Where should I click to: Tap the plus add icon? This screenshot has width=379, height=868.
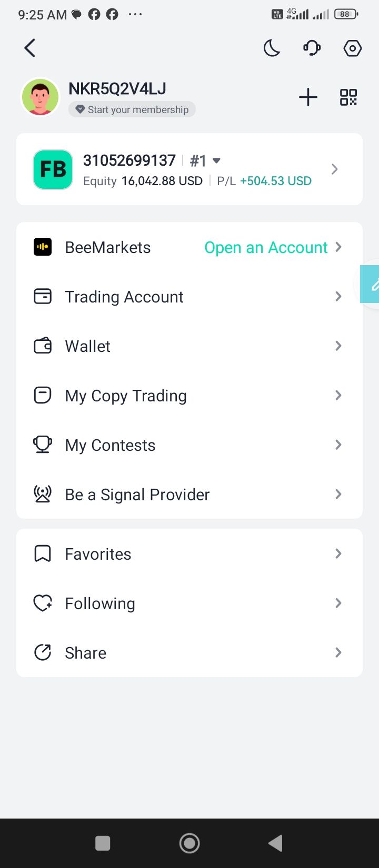click(x=308, y=97)
